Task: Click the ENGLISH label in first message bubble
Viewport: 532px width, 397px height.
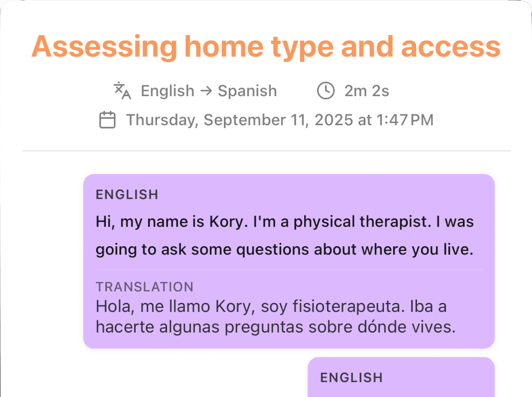Action: [x=127, y=195]
